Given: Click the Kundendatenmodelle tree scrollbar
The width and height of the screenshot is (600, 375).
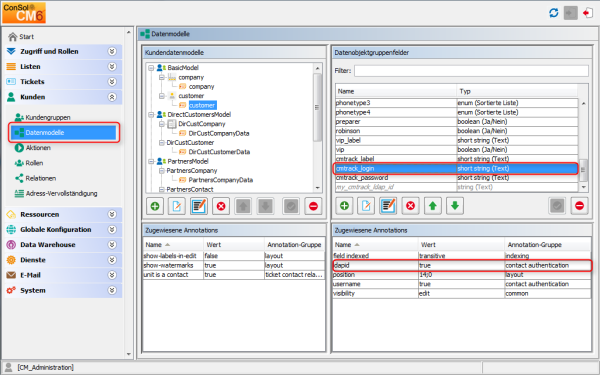Looking at the screenshot, I should 317,107.
